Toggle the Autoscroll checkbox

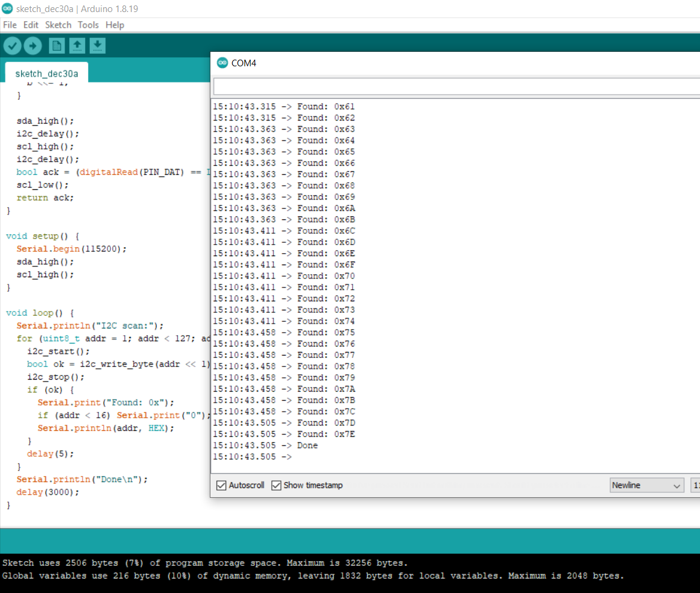click(221, 485)
